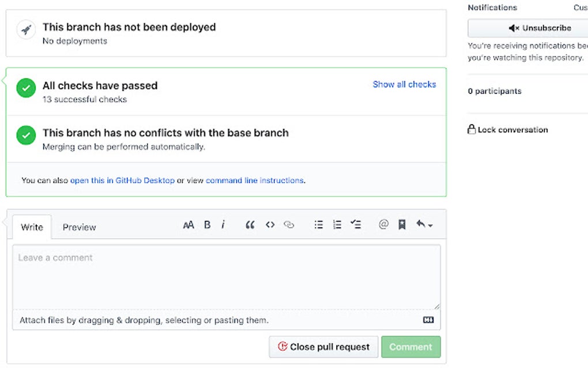Insert a quote block
Image resolution: width=588 pixels, height=368 pixels.
pos(250,225)
